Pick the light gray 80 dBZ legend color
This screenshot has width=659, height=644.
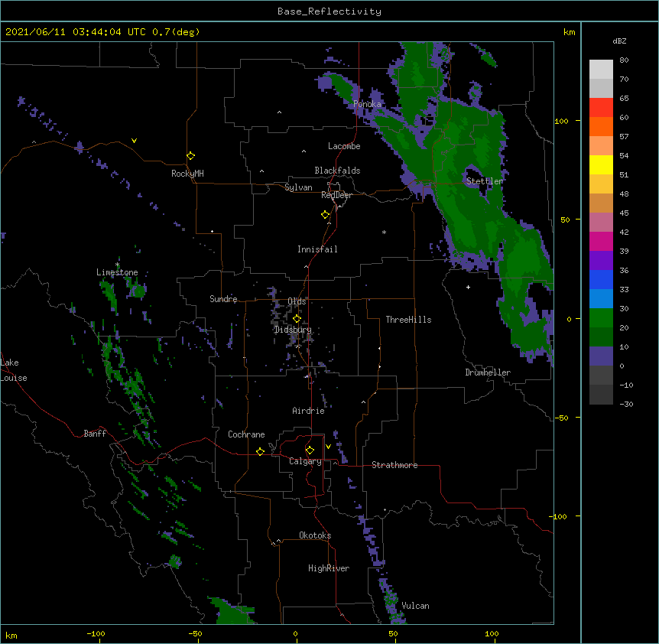tap(601, 70)
